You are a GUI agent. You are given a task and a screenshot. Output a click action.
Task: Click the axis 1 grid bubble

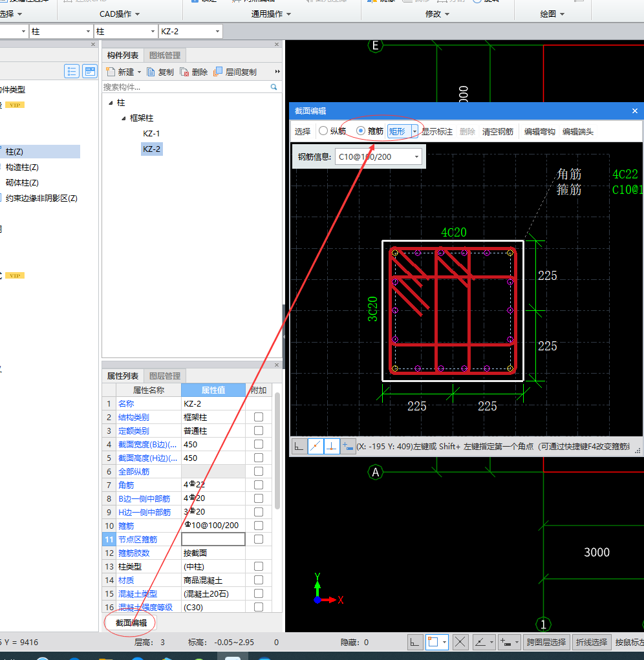click(x=543, y=624)
